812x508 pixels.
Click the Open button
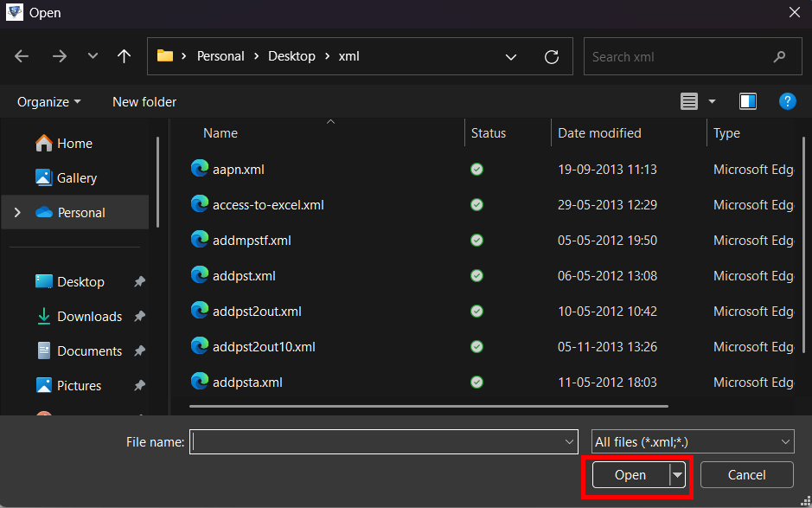tap(630, 475)
